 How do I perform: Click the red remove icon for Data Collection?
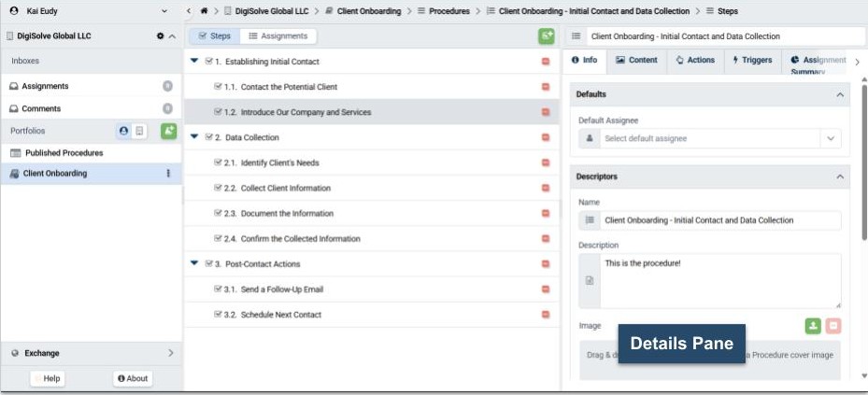pos(546,137)
